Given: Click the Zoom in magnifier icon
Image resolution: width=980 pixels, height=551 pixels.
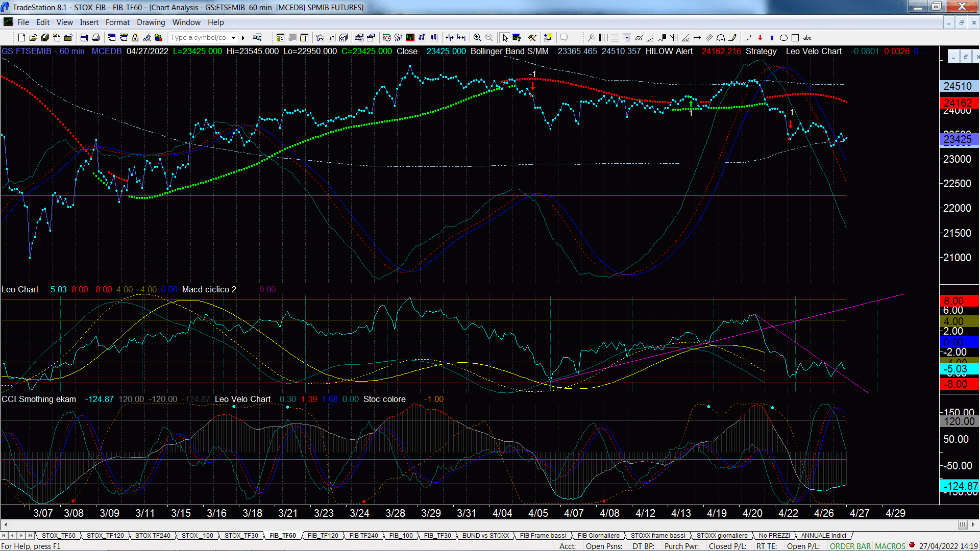Looking at the screenshot, I should click(x=477, y=38).
